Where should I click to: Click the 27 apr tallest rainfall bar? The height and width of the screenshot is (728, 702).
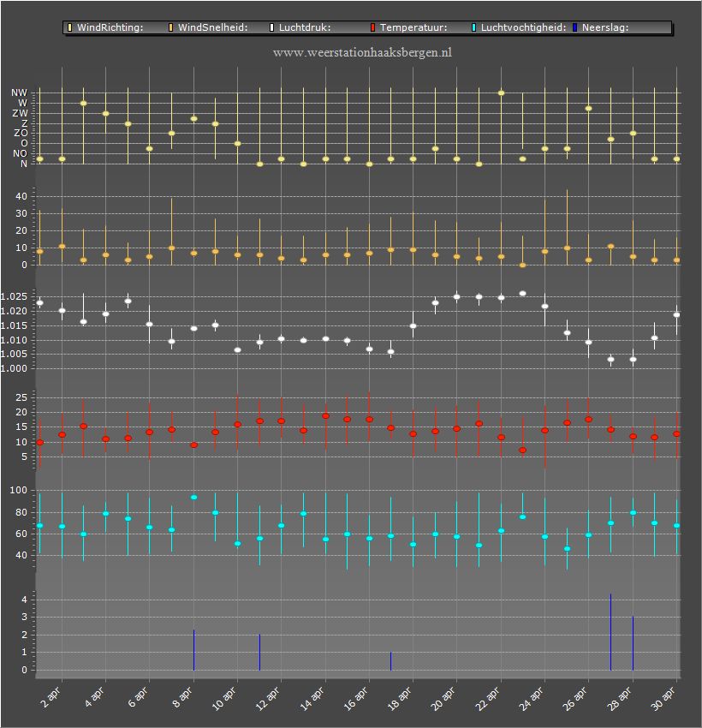tap(610, 632)
